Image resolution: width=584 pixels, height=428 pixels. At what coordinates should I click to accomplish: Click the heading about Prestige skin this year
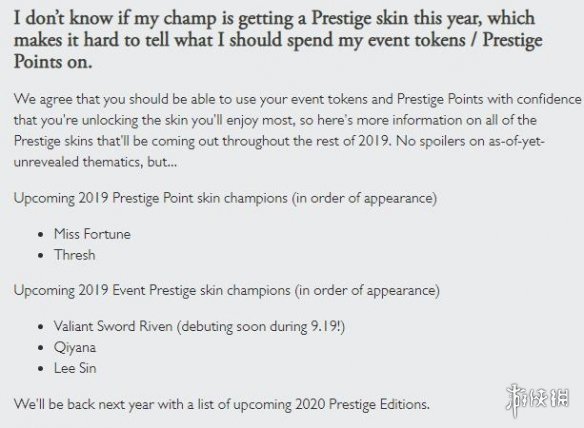coord(278,39)
